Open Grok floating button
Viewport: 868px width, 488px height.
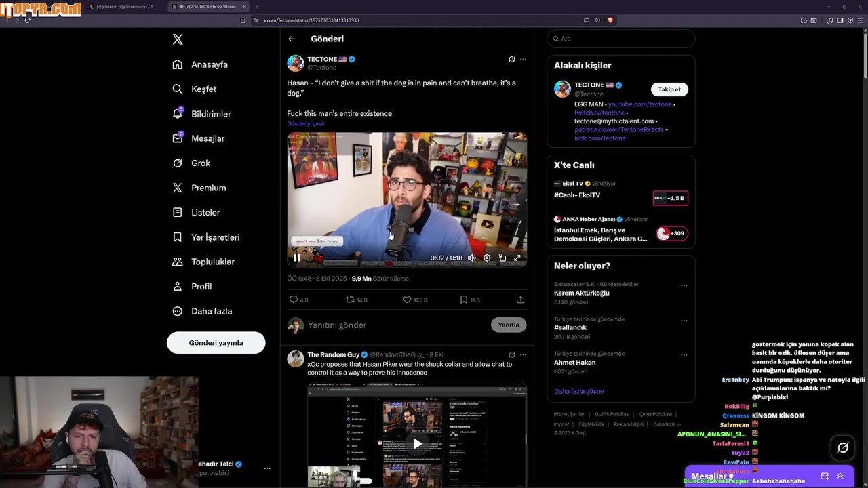[843, 447]
